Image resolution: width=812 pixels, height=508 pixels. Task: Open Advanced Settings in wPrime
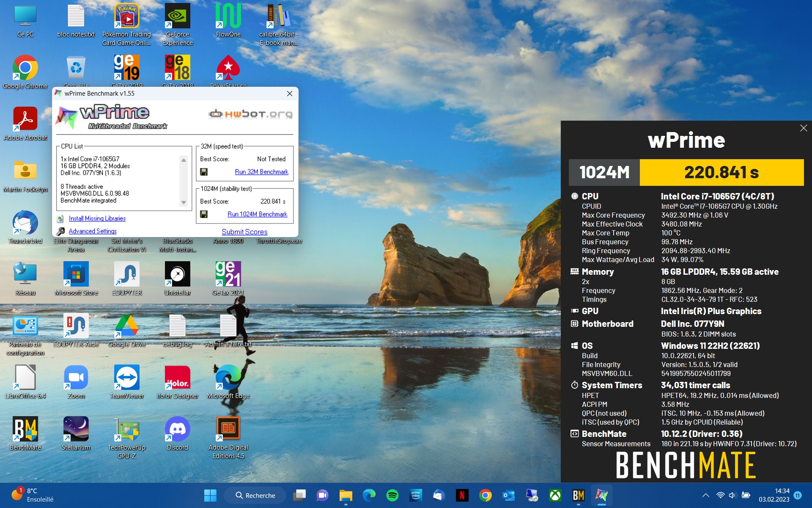(93, 231)
